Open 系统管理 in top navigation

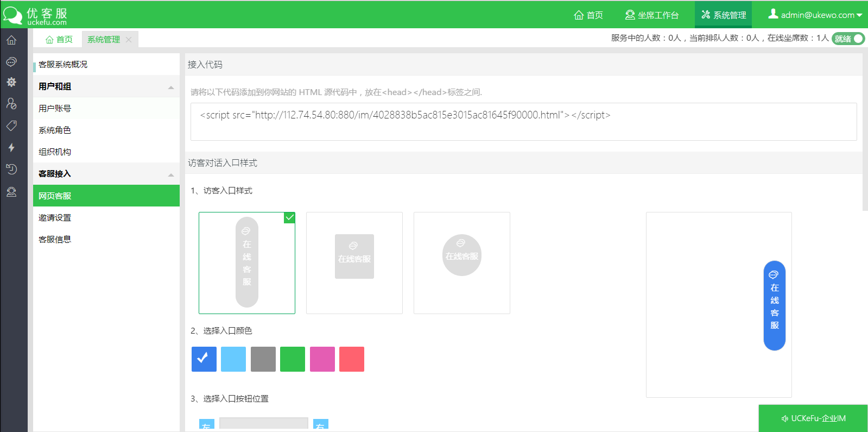[724, 15]
